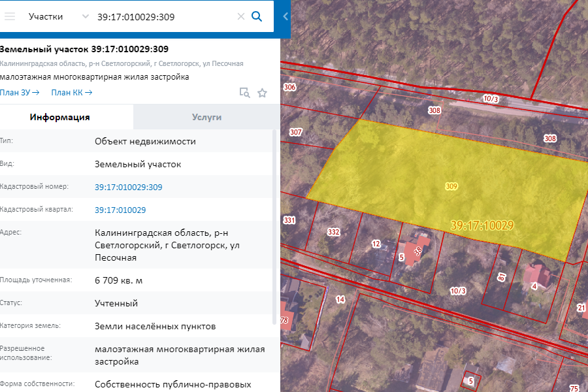Add parcel to favorites via star icon
The image size is (588, 392).
coord(262,93)
